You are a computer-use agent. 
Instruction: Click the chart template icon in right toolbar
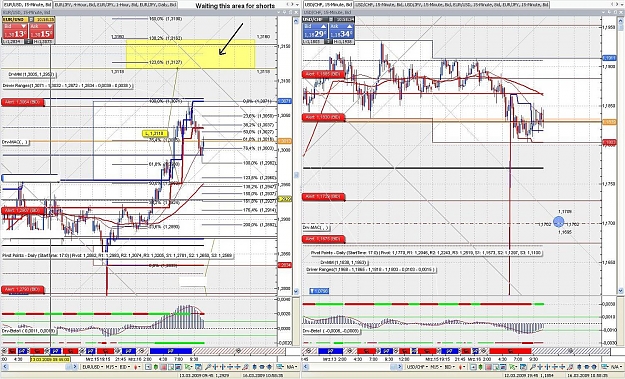(523, 367)
